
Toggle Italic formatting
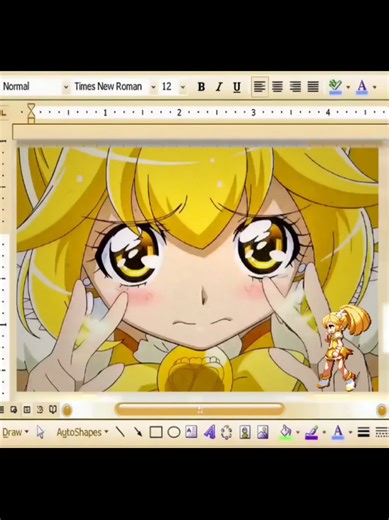[x=219, y=87]
